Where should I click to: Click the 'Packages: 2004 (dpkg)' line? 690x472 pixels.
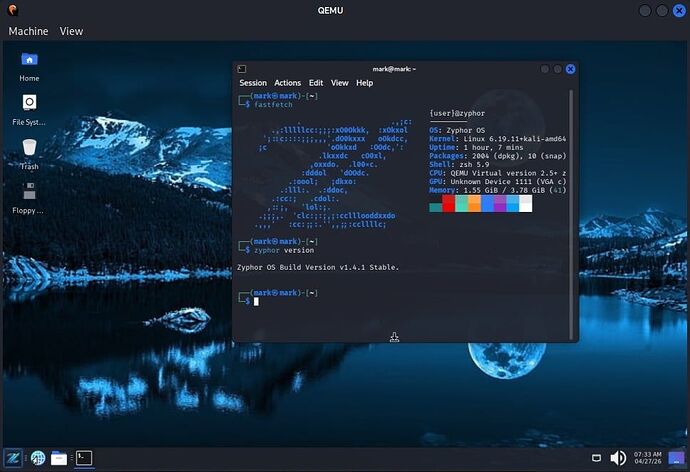point(498,156)
